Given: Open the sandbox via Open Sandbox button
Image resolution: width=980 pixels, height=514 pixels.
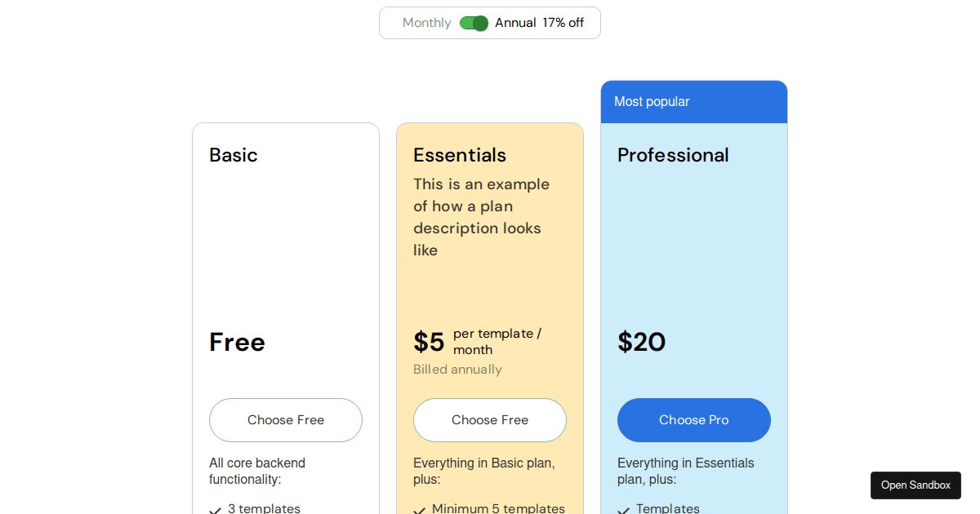Looking at the screenshot, I should [915, 485].
